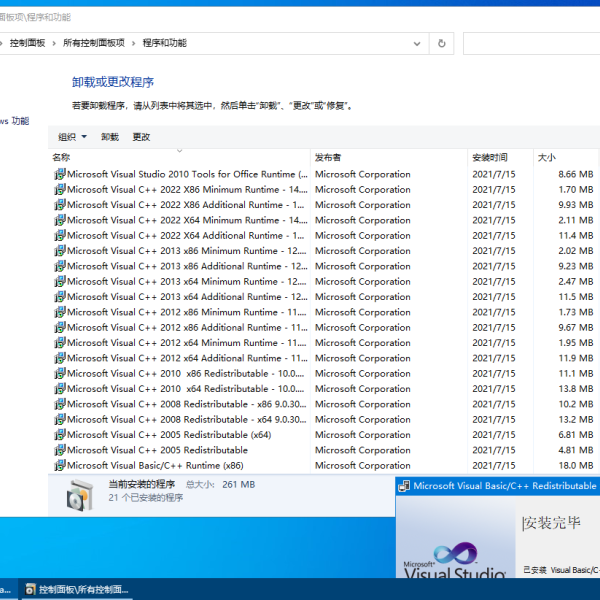The image size is (600, 600).
Task: Go to 所有控制面板项 in the breadcrumb
Action: click(x=94, y=43)
